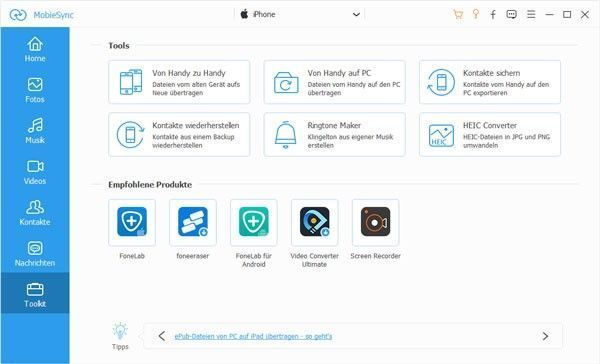Click the restore contacts phone icon
The width and height of the screenshot is (600, 364).
[130, 135]
